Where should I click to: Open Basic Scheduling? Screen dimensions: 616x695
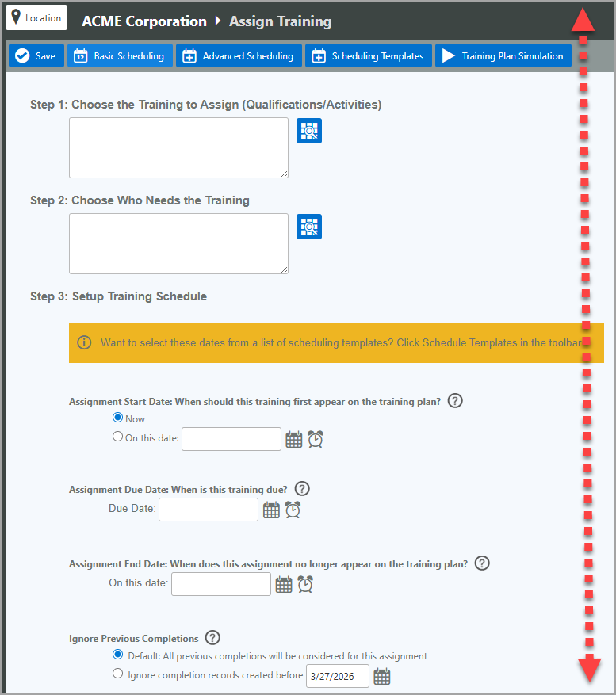point(120,55)
